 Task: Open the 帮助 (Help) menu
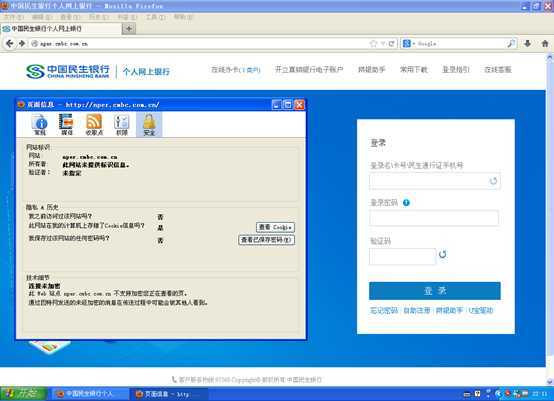pos(183,17)
